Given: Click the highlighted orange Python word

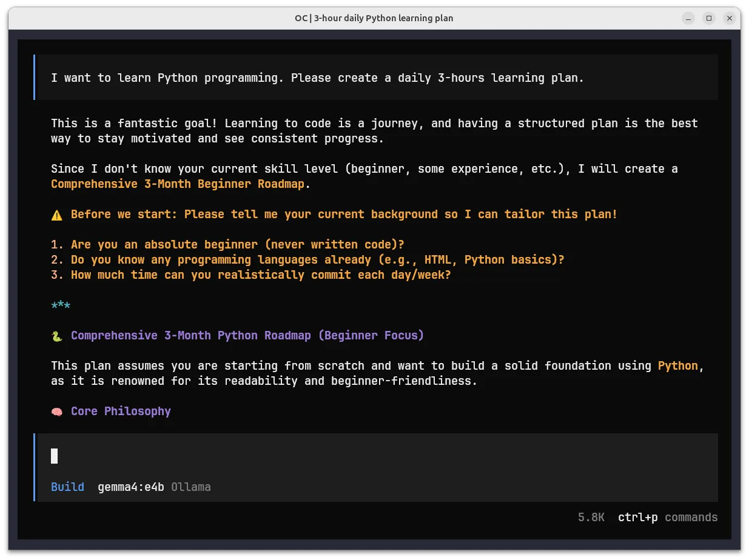Looking at the screenshot, I should tap(677, 366).
